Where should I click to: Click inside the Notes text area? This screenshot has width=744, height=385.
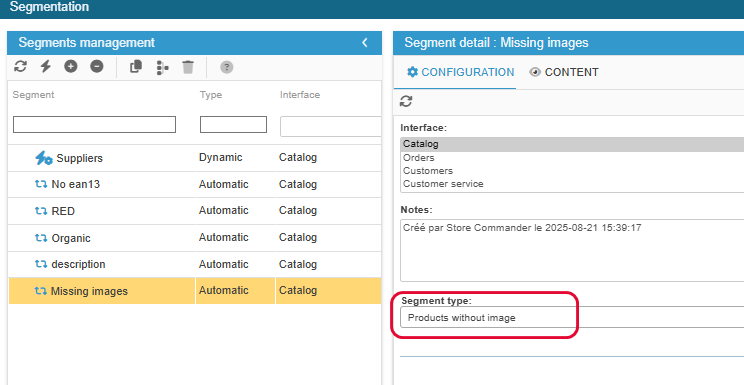point(572,250)
